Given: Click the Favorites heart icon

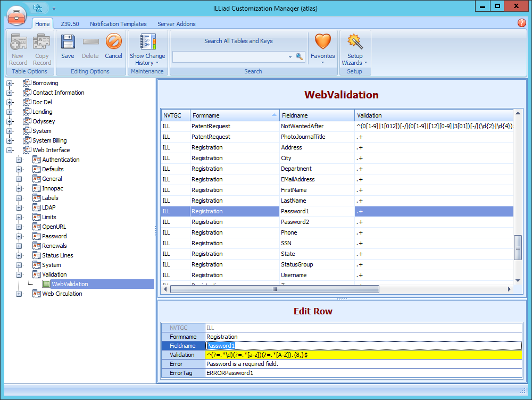Looking at the screenshot, I should coord(322,41).
